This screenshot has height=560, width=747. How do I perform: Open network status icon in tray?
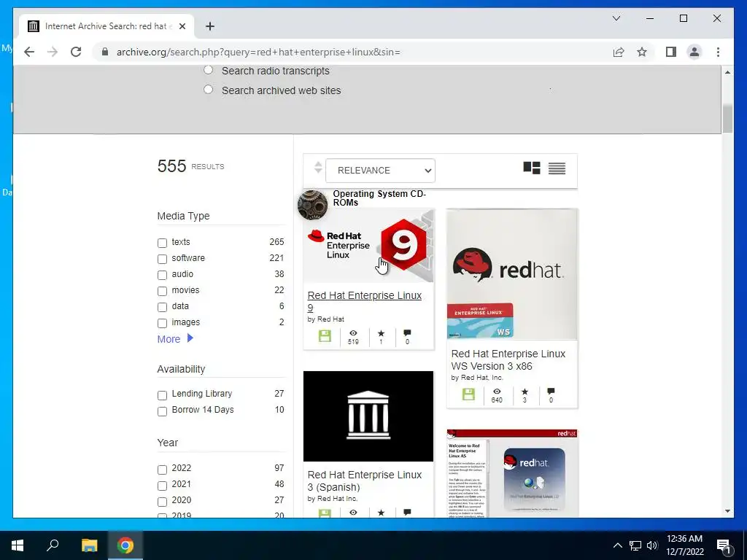coord(635,545)
